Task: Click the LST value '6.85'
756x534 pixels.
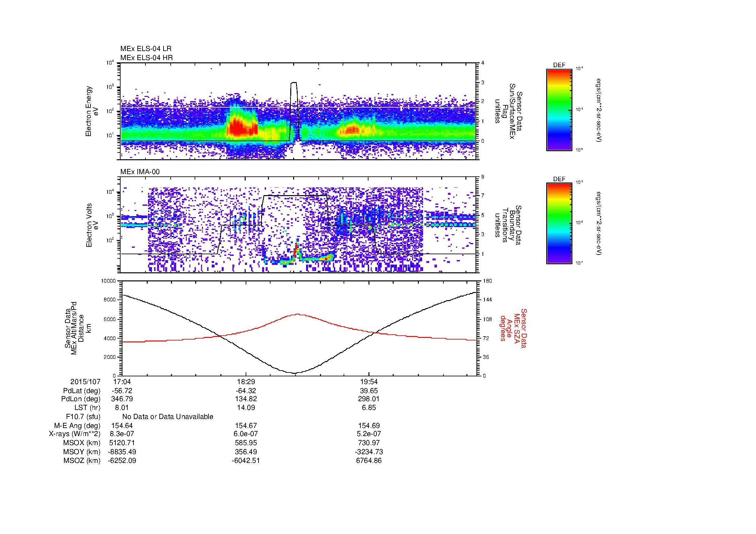Action: point(369,408)
